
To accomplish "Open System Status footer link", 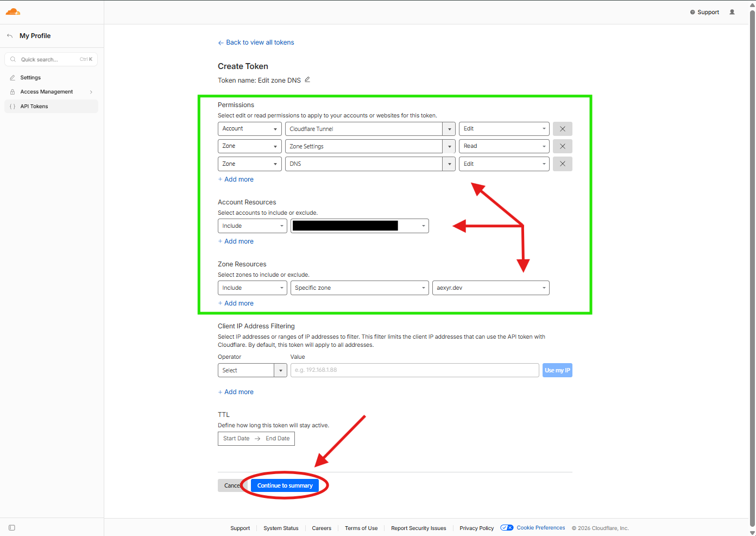I will (x=281, y=528).
